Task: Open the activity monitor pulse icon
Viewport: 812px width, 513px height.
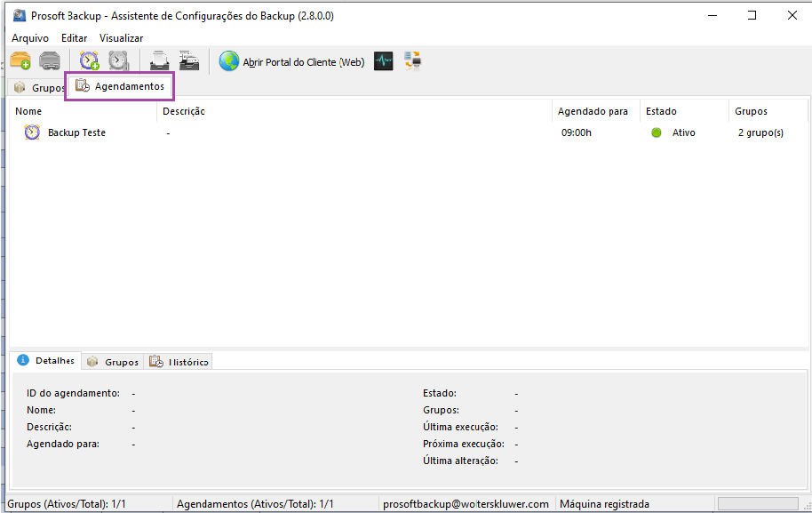Action: 383,61
